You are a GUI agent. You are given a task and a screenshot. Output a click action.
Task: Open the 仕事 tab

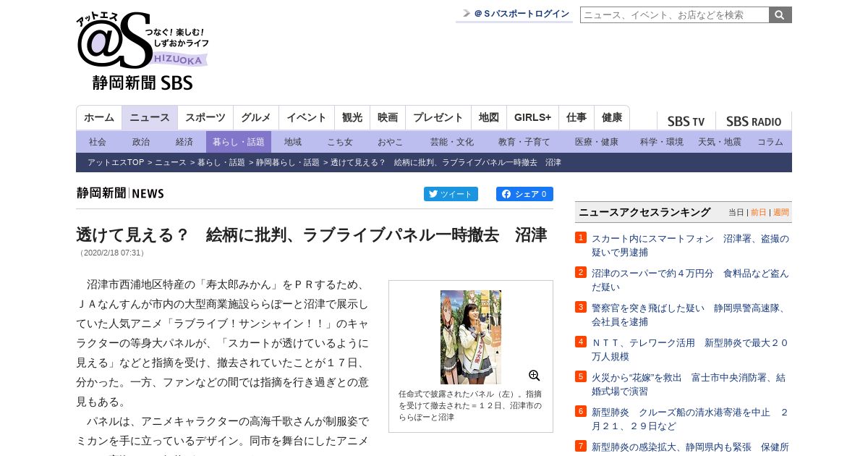tap(576, 117)
